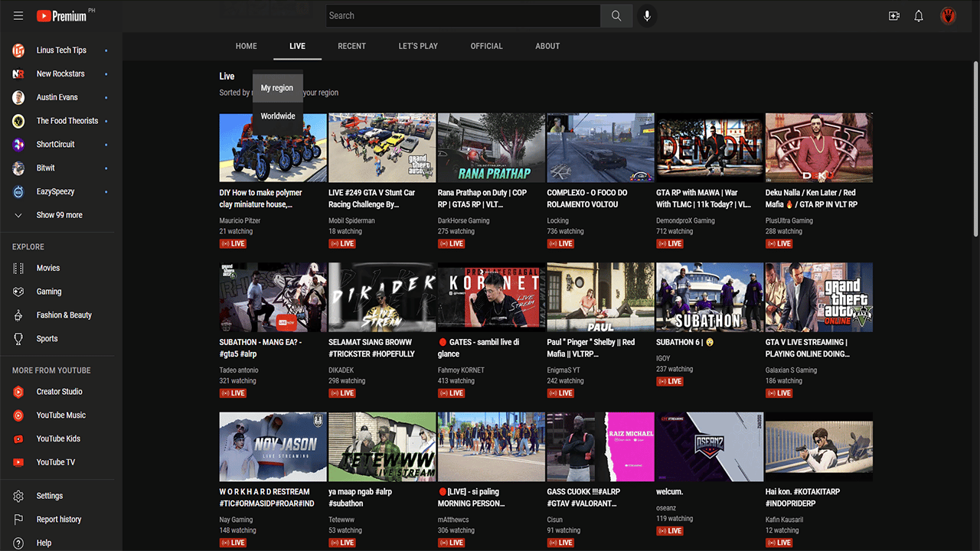Click the Bitwit channel avatar
This screenshot has width=980, height=551.
click(x=18, y=168)
